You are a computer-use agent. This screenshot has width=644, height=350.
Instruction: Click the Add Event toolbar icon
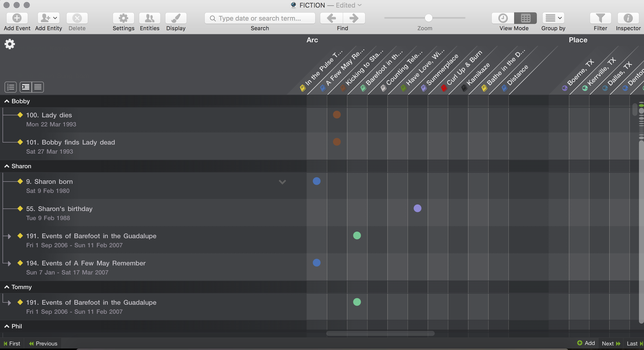[17, 18]
